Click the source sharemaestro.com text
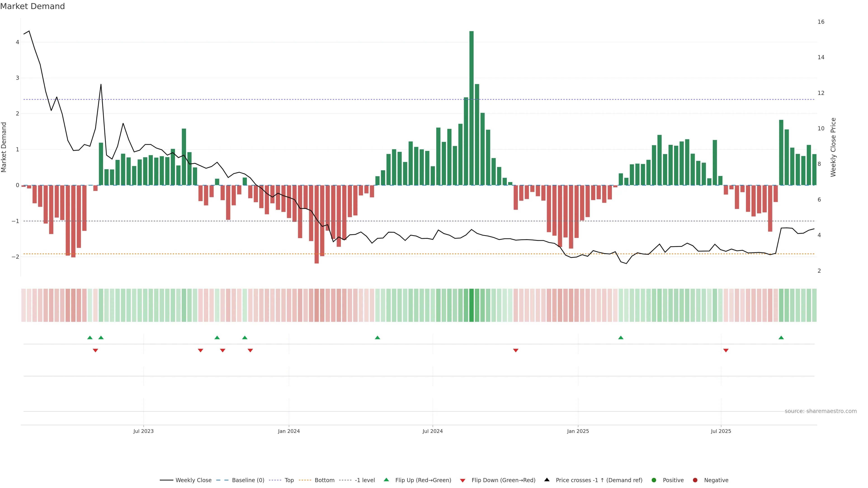The width and height of the screenshot is (868, 488). (821, 411)
